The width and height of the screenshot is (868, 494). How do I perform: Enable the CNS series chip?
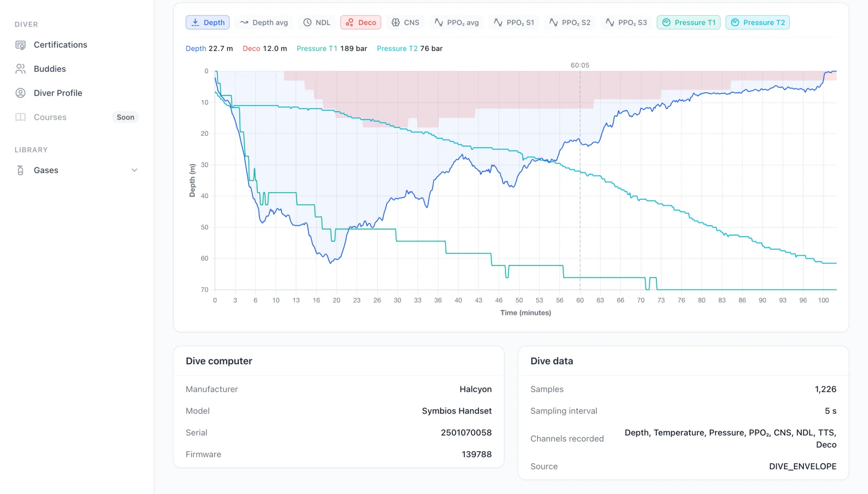pyautogui.click(x=405, y=22)
